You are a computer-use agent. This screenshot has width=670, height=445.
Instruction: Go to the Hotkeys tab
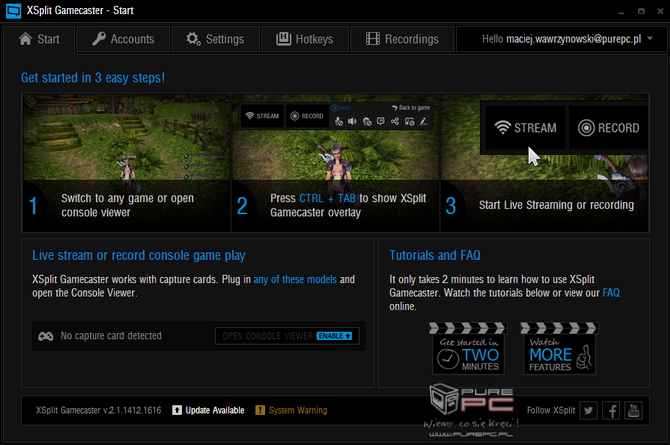[x=305, y=39]
